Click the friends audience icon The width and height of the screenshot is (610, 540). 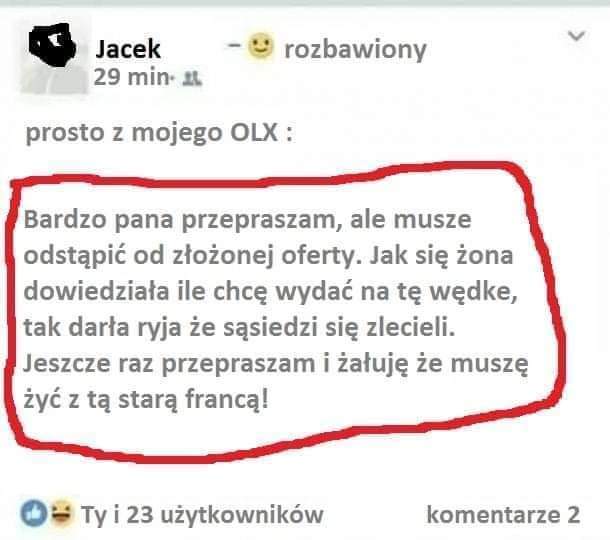pyautogui.click(x=192, y=79)
